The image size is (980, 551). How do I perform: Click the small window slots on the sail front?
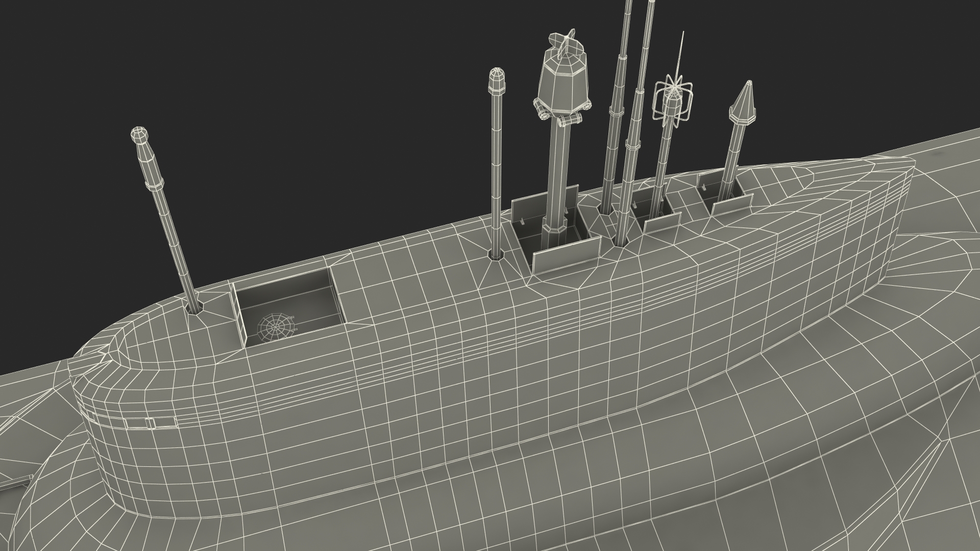coord(150,422)
